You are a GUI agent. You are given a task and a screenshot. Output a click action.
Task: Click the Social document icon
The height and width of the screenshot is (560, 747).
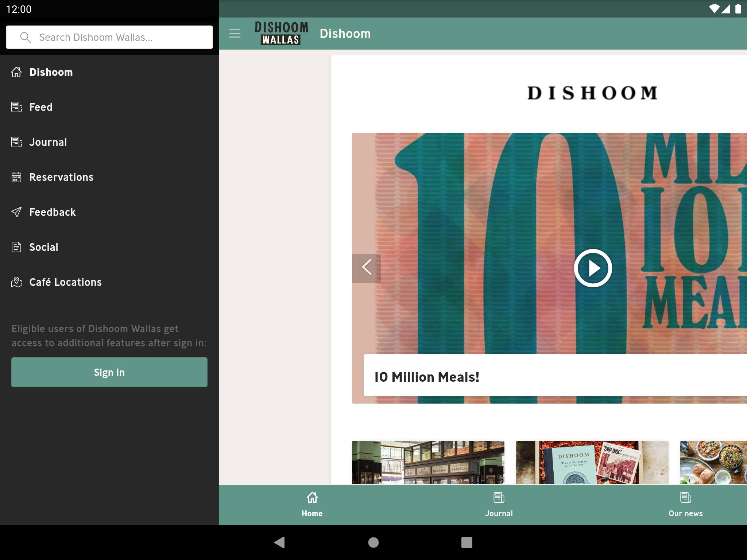[x=16, y=247]
